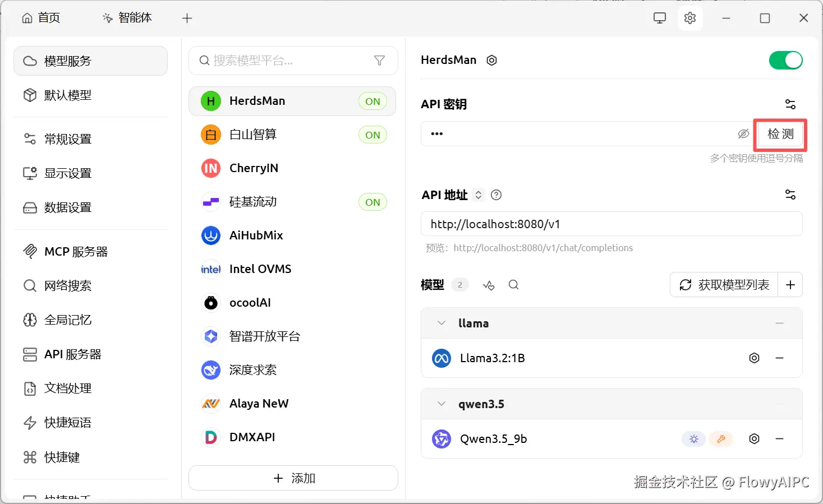Remove the llama model group

point(779,323)
